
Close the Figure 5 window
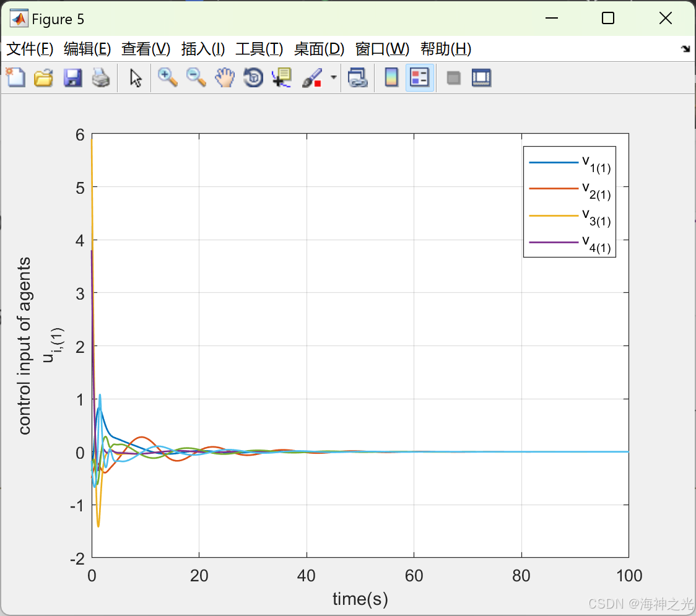coord(666,18)
